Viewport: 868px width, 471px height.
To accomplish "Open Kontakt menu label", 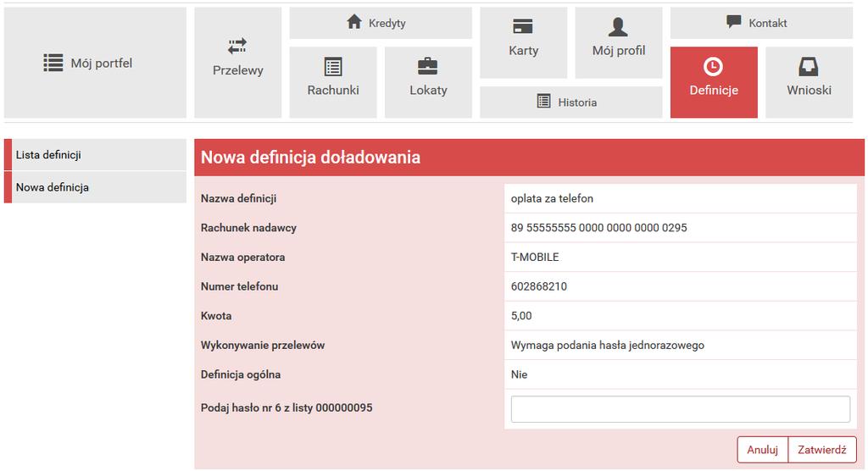I will [x=768, y=23].
